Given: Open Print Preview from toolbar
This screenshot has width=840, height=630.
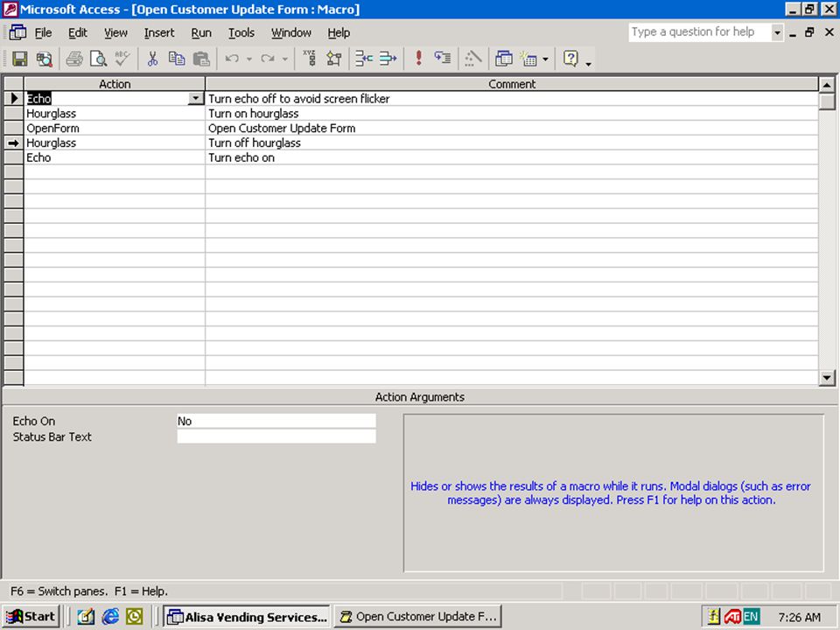Looking at the screenshot, I should (99, 59).
